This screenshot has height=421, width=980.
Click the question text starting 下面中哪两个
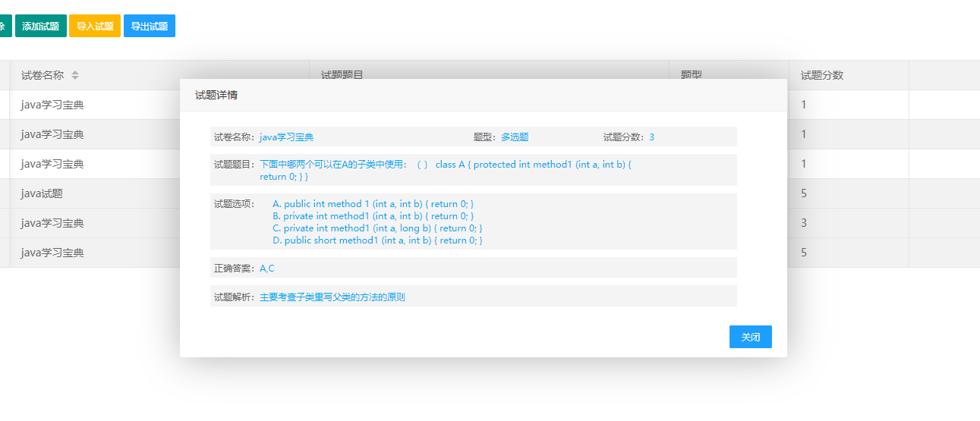pyautogui.click(x=446, y=171)
